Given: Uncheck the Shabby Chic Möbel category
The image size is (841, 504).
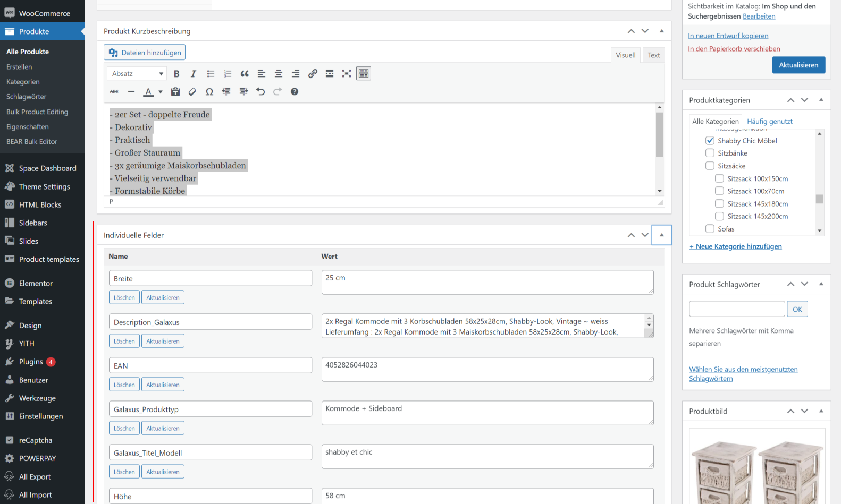Looking at the screenshot, I should pos(710,141).
